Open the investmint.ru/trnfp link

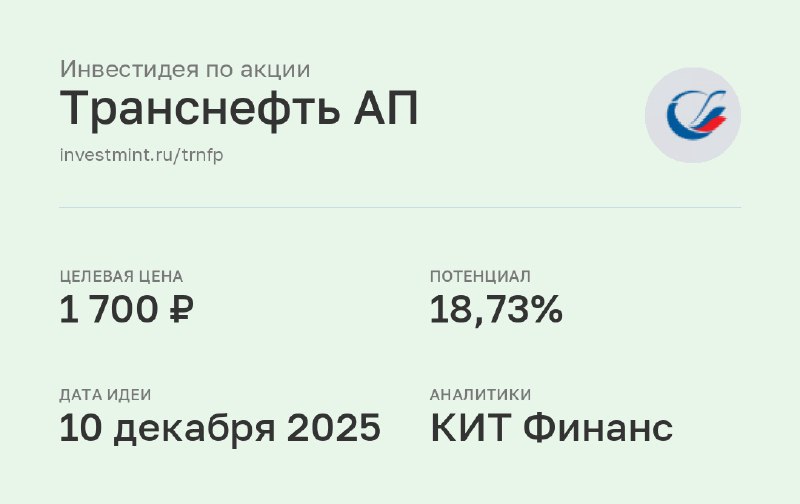tap(141, 155)
